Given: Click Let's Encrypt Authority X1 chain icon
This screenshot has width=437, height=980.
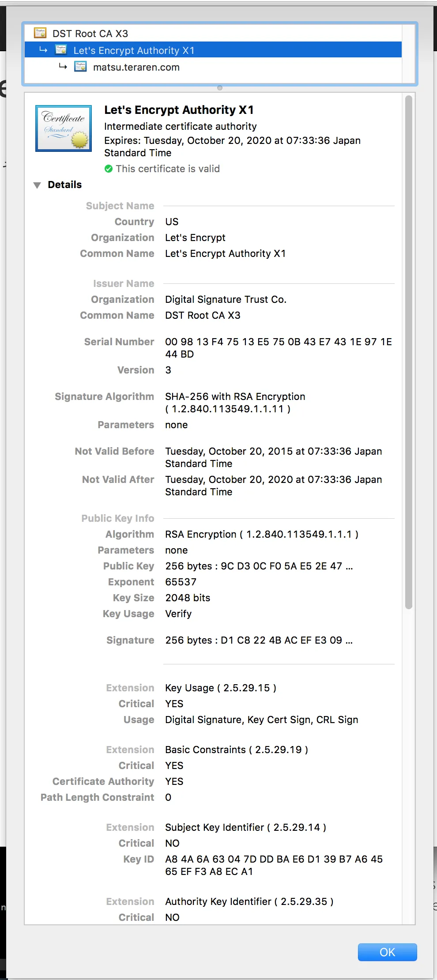Looking at the screenshot, I should click(x=61, y=50).
